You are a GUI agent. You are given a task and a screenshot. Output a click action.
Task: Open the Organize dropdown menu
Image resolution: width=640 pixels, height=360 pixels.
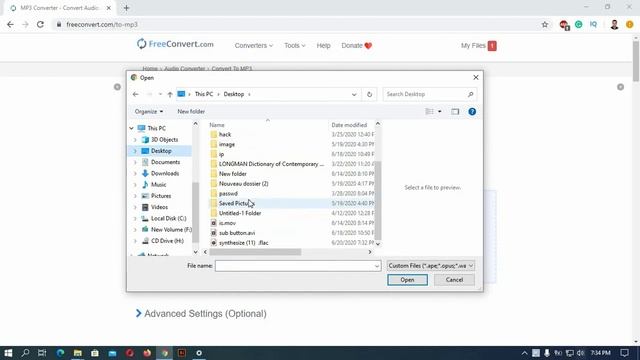click(x=149, y=111)
